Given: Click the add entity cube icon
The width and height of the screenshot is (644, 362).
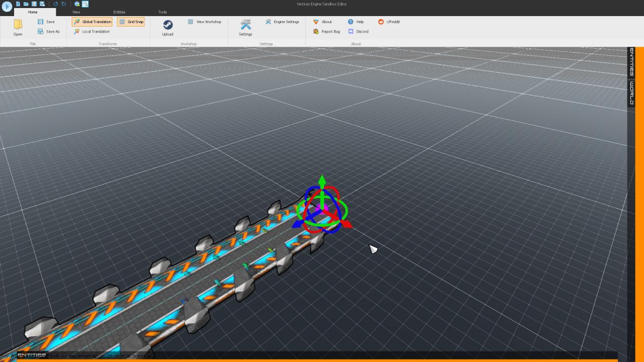Looking at the screenshot, I should [77, 4].
